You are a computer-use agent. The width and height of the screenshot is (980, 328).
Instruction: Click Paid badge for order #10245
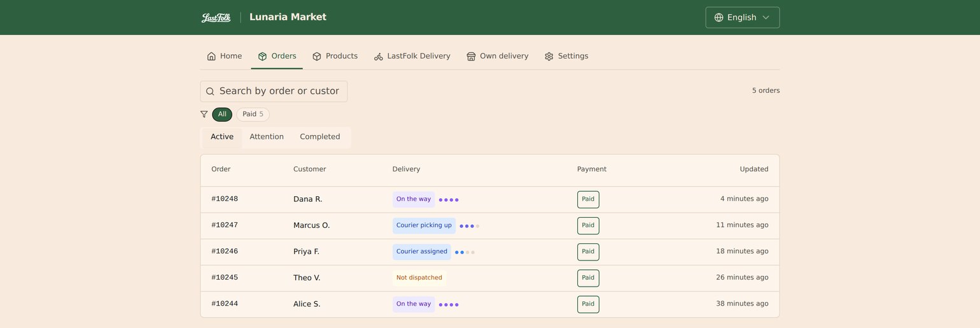pyautogui.click(x=588, y=278)
